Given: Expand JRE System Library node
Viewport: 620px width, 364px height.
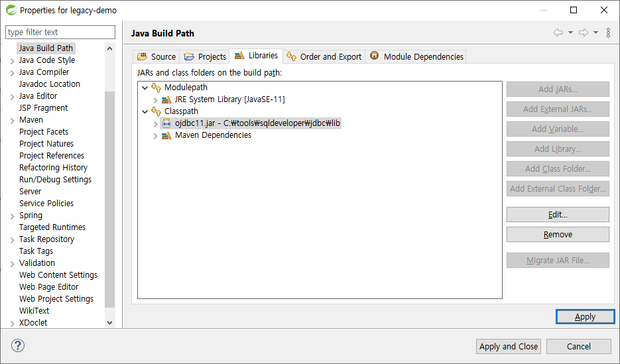Looking at the screenshot, I should (155, 100).
